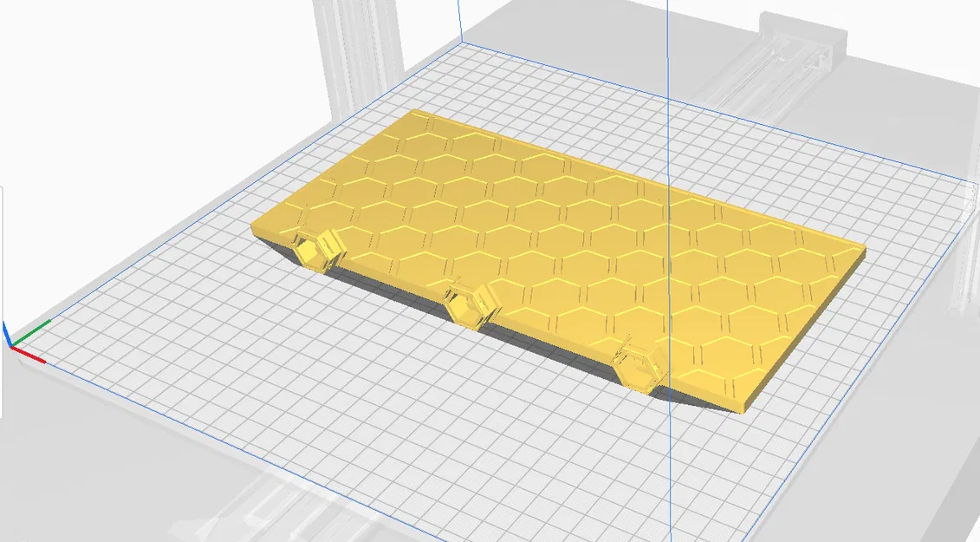Click the green Y-axis indicator arrow
980x542 pixels.
(x=33, y=332)
